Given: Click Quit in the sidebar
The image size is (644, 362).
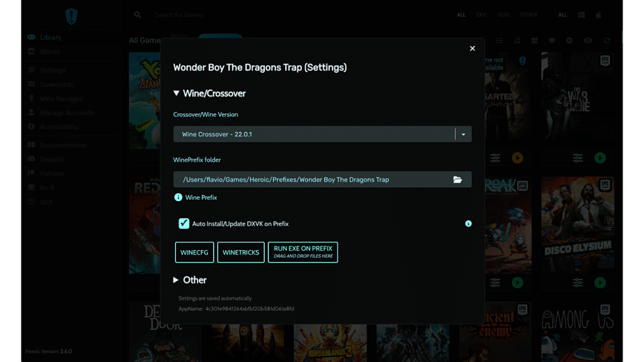Looking at the screenshot, I should click(x=70, y=202).
